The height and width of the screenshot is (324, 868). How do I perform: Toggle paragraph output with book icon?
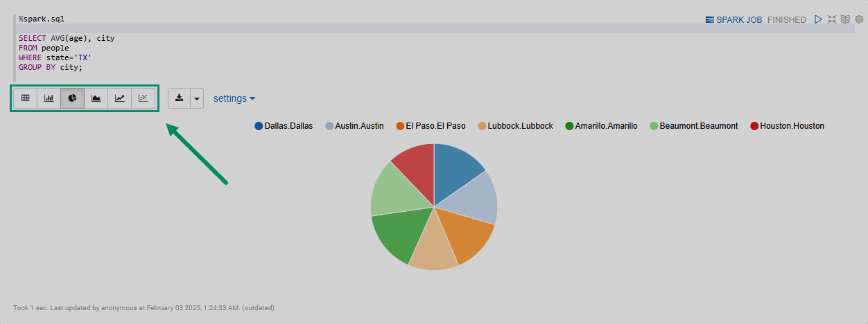[x=845, y=19]
